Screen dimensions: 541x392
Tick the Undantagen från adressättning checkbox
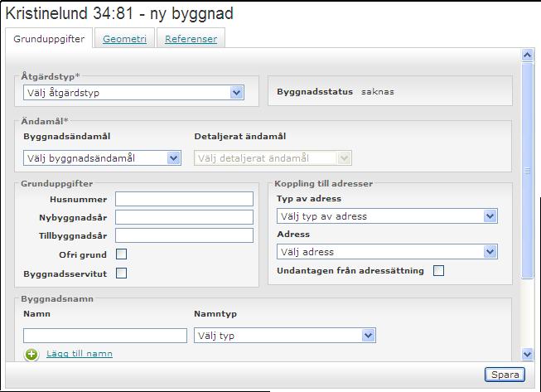[438, 270]
